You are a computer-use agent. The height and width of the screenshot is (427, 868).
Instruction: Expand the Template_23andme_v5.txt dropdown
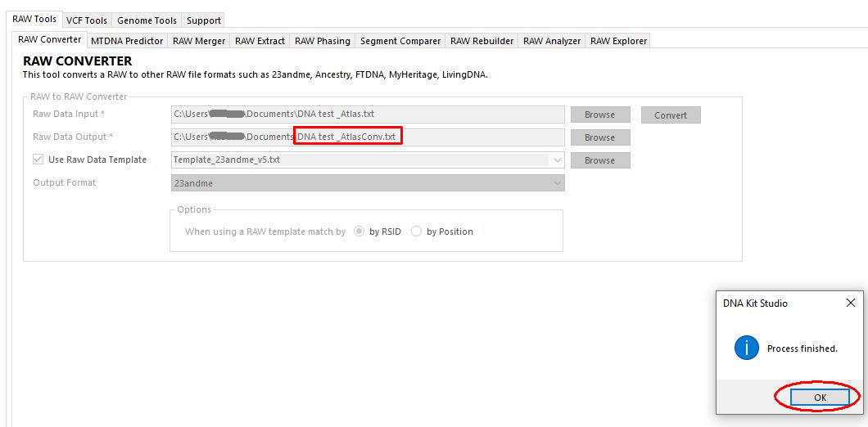pyautogui.click(x=558, y=160)
